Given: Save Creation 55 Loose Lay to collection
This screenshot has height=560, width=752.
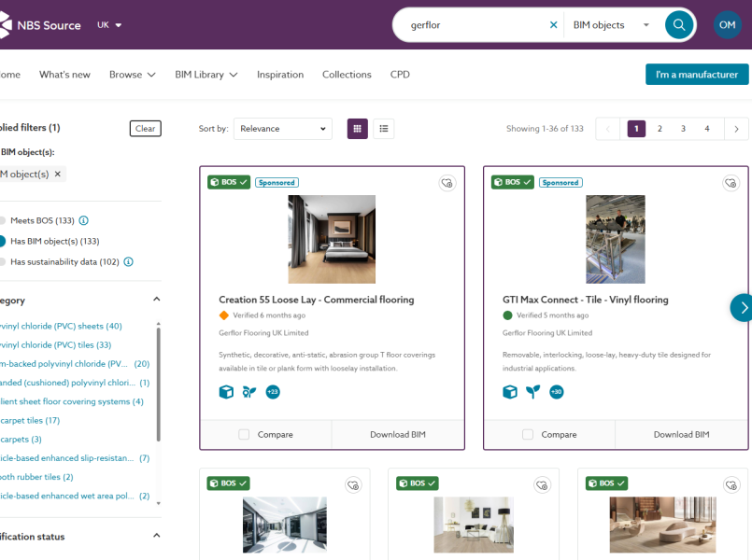Looking at the screenshot, I should (447, 183).
